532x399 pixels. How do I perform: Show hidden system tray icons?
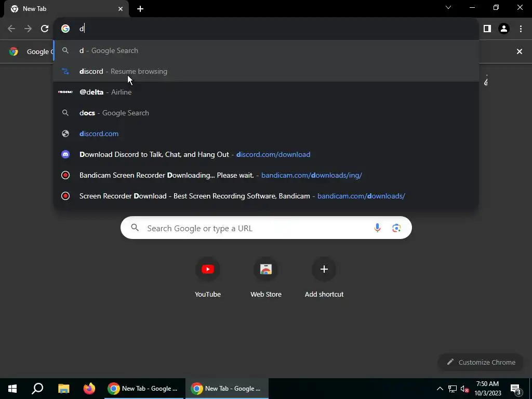(x=440, y=389)
